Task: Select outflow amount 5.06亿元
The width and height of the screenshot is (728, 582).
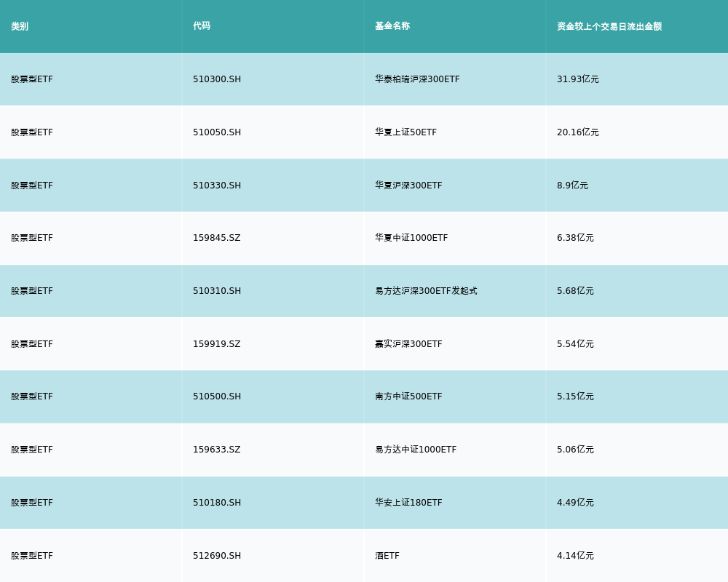Action: pos(575,450)
